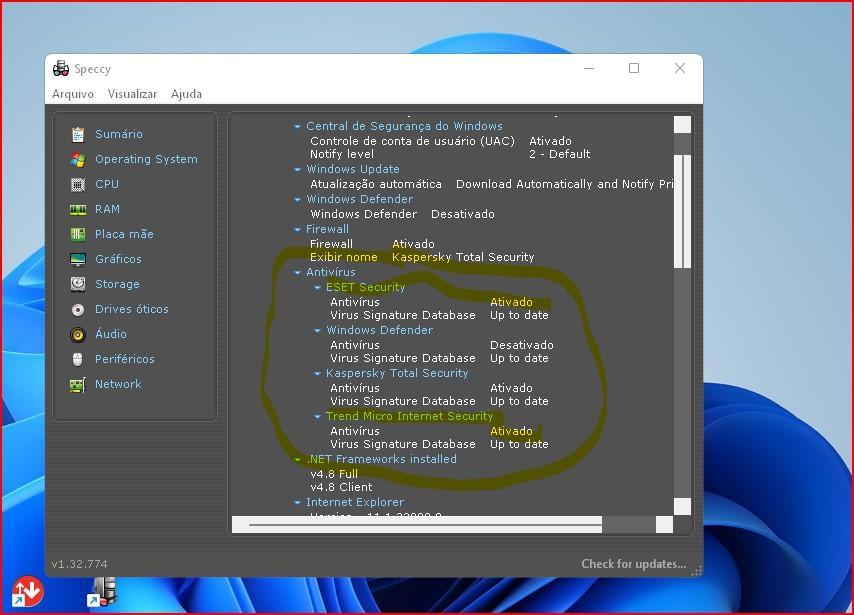Open the Visualizar menu

point(132,94)
